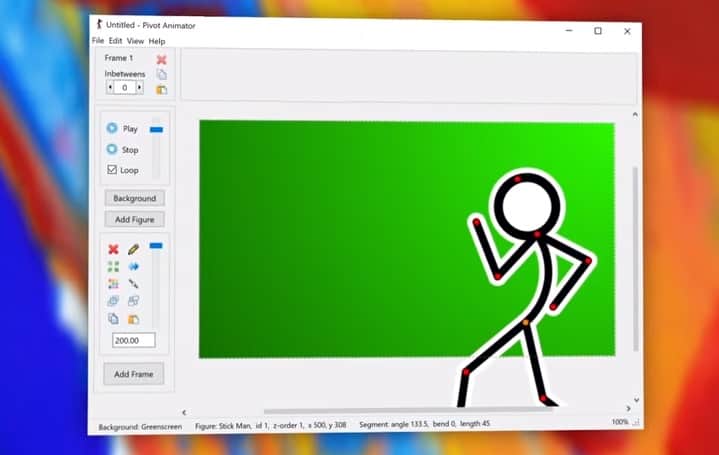Minimize the Pivot Animator window

[569, 30]
